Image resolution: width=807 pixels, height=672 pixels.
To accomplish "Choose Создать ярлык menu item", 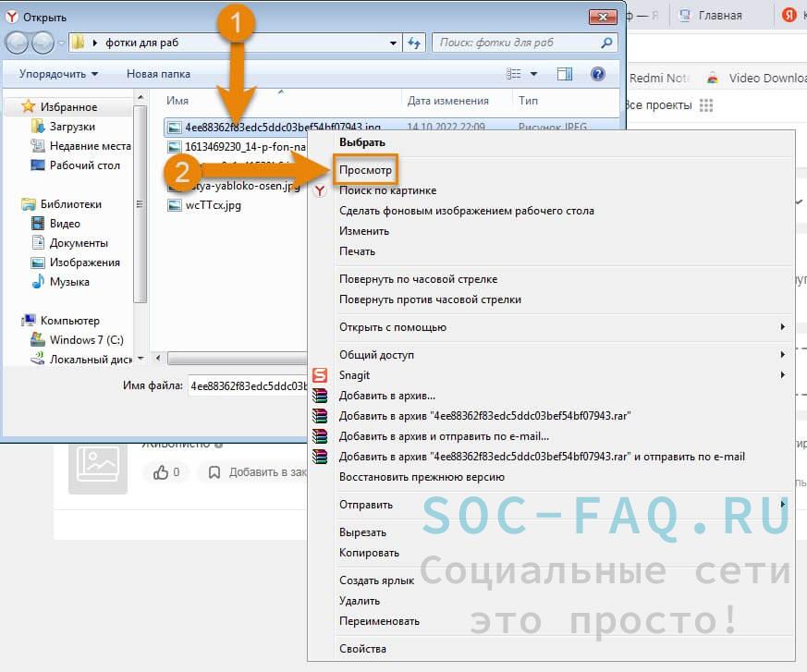I will click(x=376, y=580).
